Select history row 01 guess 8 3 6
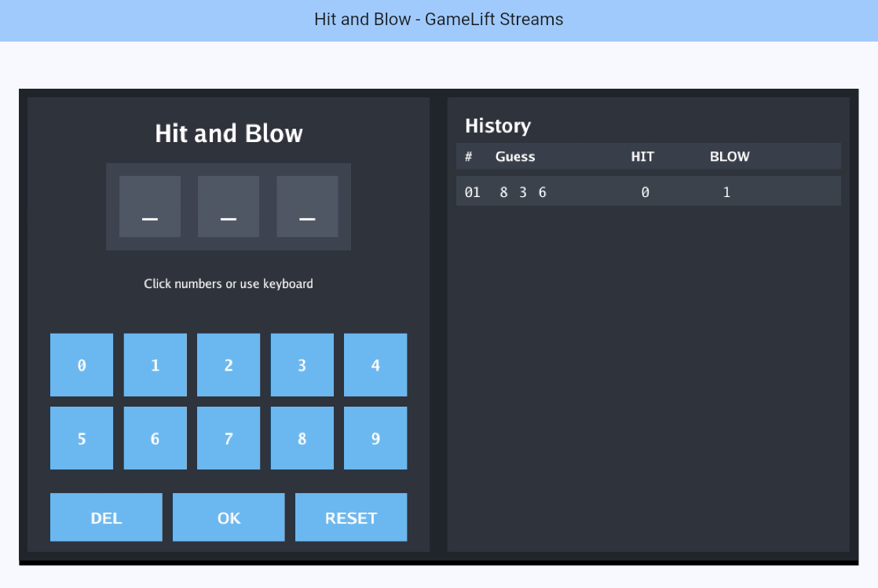Image resolution: width=878 pixels, height=588 pixels. (x=523, y=192)
